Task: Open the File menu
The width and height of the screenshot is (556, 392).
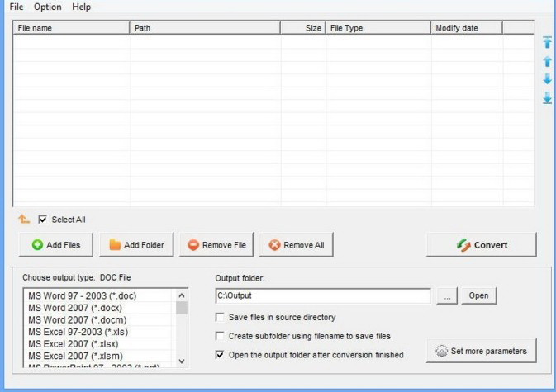Action: click(x=17, y=7)
